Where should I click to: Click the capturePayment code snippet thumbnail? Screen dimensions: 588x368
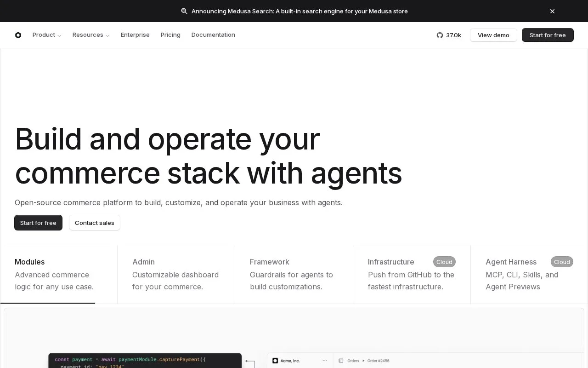click(x=145, y=361)
